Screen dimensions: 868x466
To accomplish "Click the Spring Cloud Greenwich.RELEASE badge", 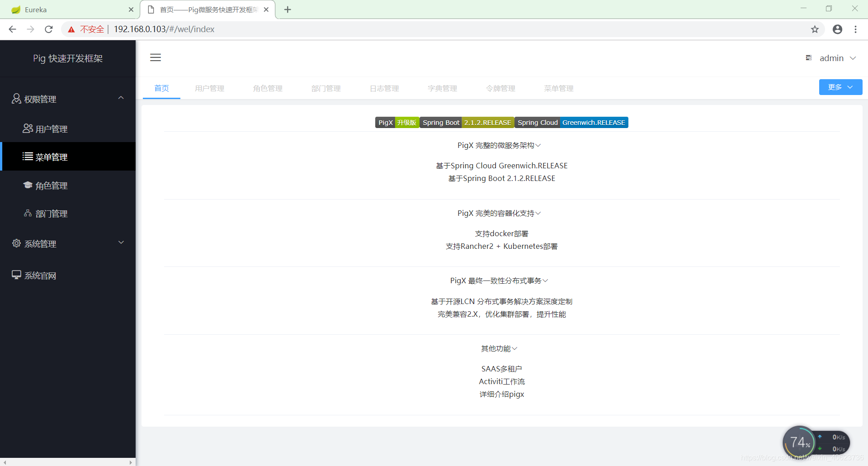I will pyautogui.click(x=571, y=123).
